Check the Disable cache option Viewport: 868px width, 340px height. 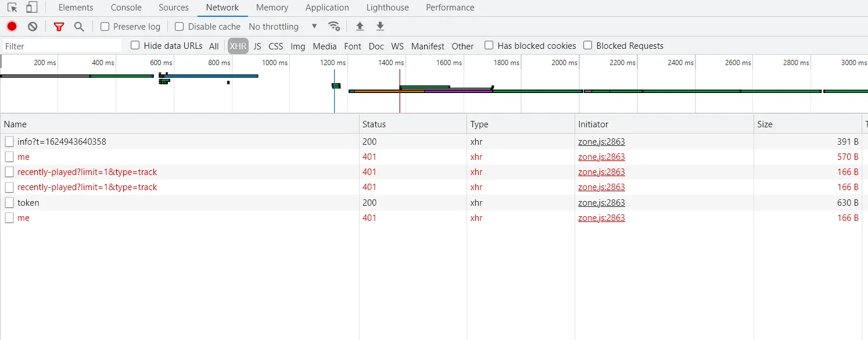coord(180,26)
